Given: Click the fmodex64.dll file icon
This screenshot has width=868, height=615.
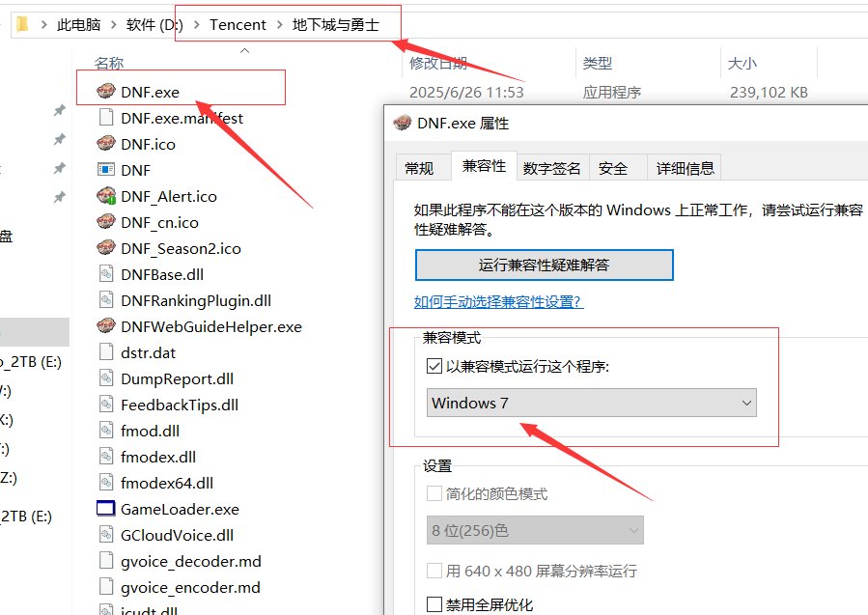Looking at the screenshot, I should [x=106, y=482].
